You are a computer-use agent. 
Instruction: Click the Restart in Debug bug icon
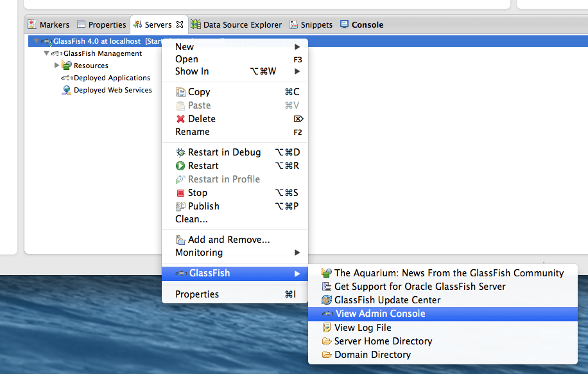click(180, 153)
